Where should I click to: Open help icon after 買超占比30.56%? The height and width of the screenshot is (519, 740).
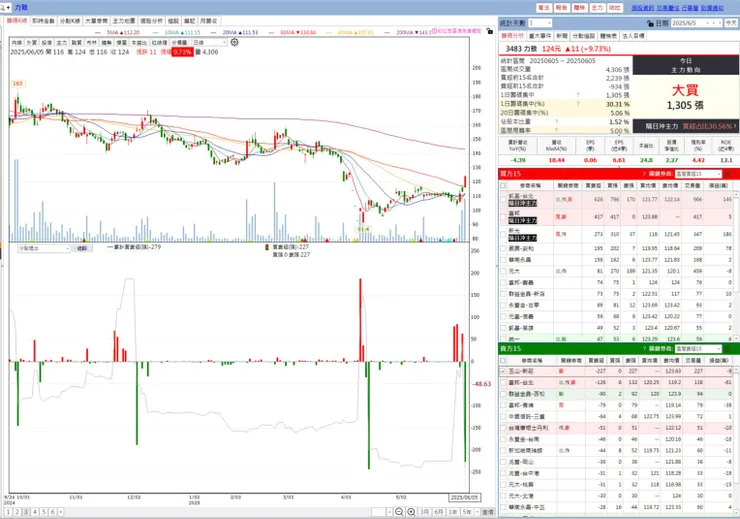click(735, 126)
